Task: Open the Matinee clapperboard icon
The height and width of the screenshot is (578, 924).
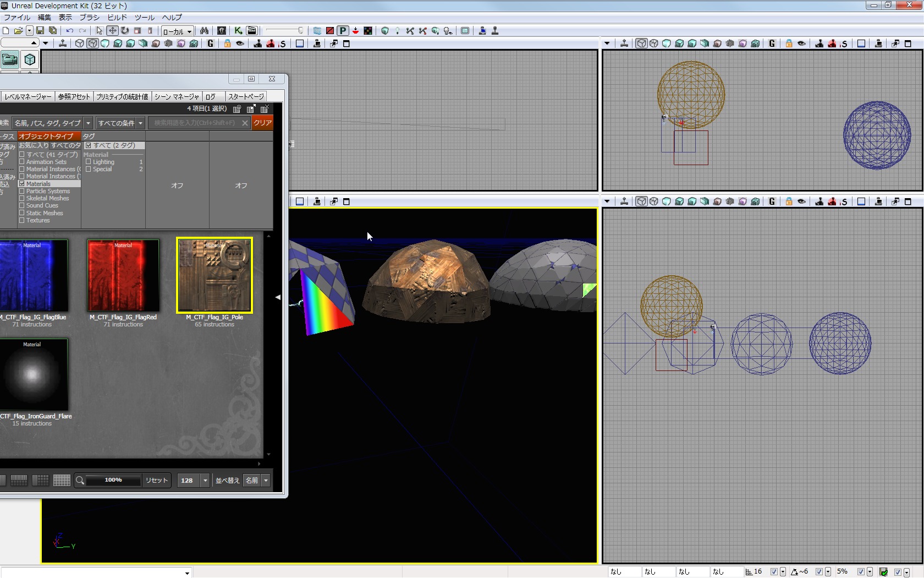Action: (252, 31)
